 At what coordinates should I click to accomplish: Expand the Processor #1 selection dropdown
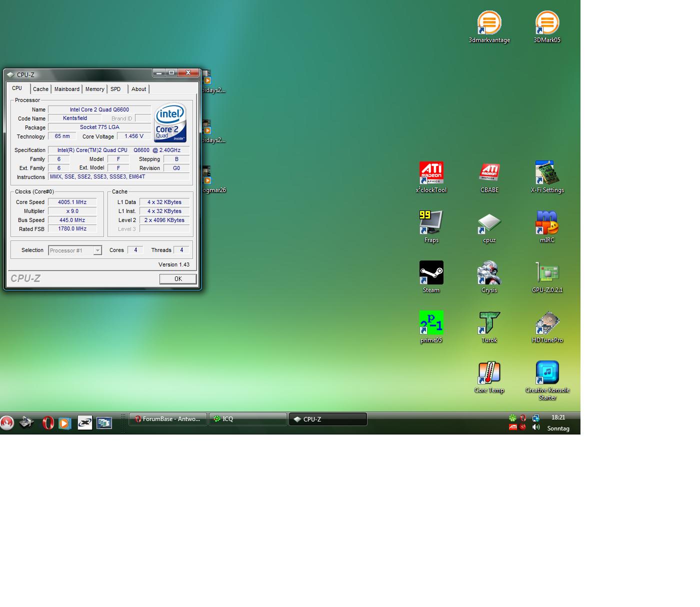click(x=97, y=250)
